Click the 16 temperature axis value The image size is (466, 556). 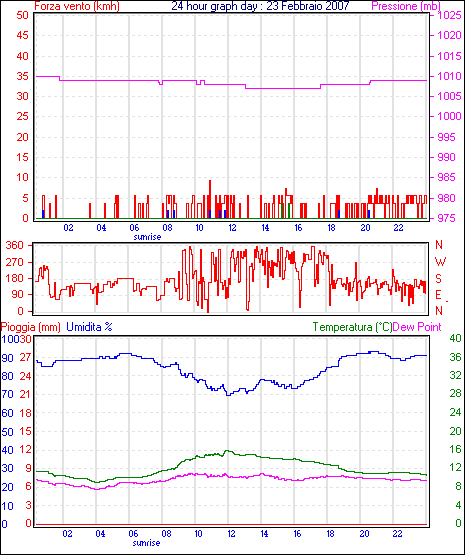point(455,450)
